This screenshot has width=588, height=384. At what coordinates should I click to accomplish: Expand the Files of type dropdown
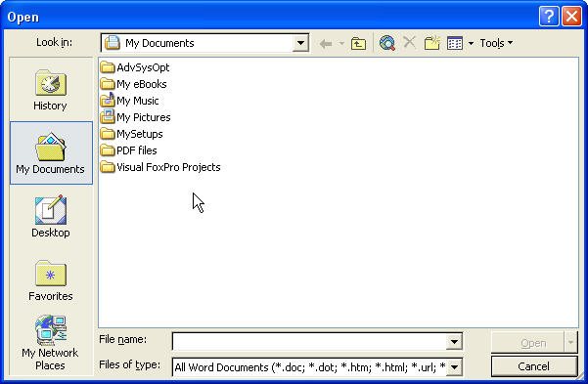454,367
